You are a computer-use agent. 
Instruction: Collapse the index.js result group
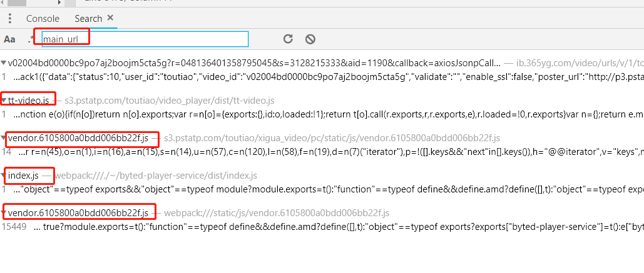(4, 176)
